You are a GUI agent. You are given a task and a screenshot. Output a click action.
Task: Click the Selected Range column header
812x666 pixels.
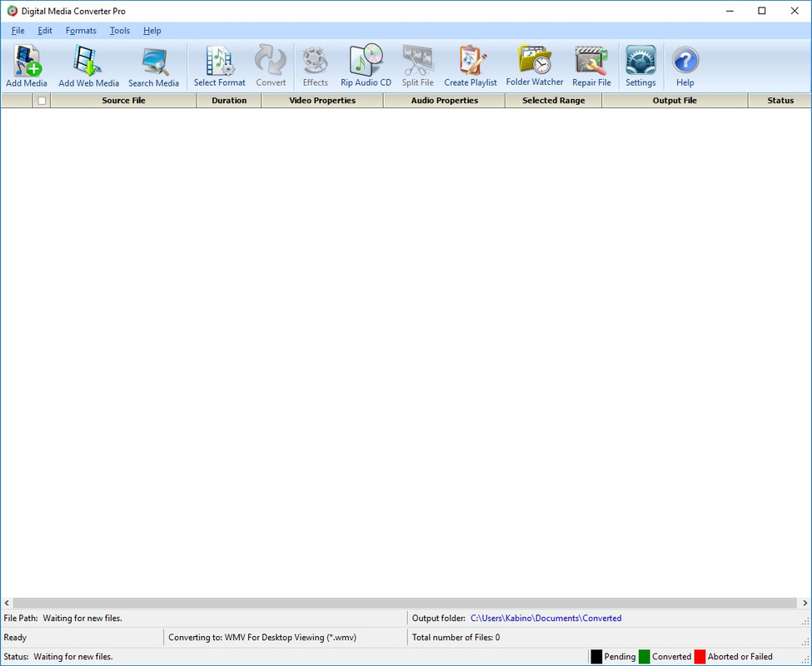[554, 101]
